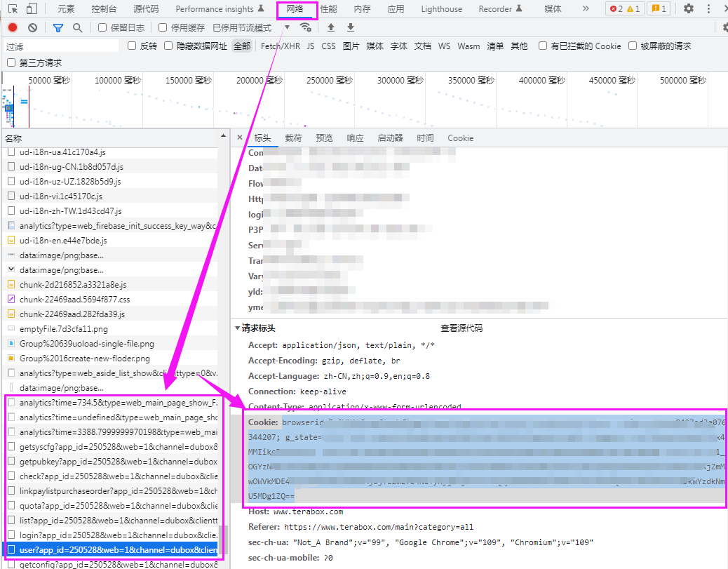The height and width of the screenshot is (569, 728).
Task: Clear the network log
Action: (32, 27)
